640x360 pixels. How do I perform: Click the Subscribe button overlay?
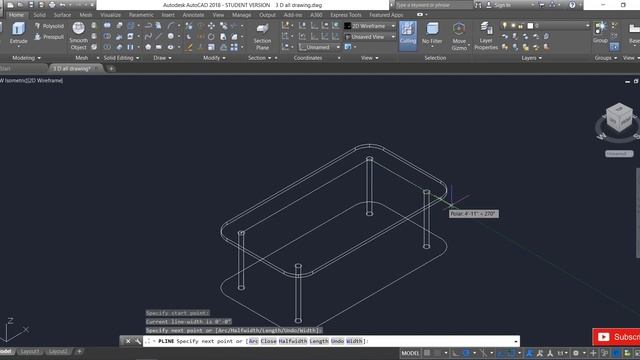click(x=616, y=337)
